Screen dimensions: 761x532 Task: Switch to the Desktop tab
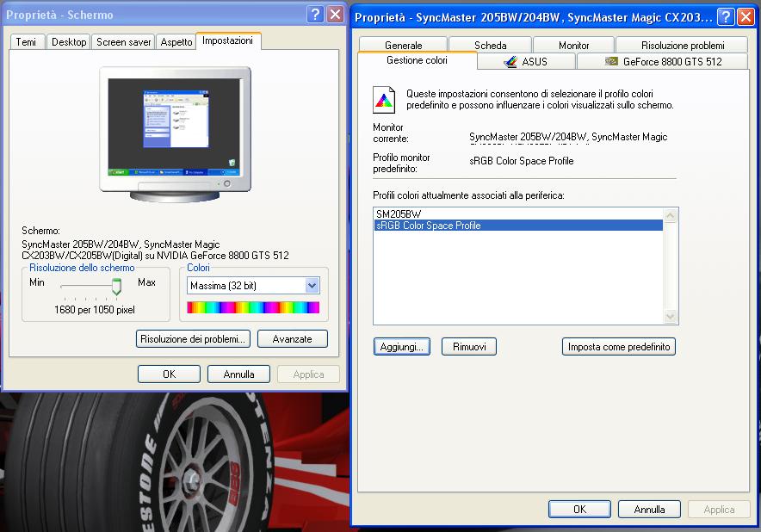click(x=69, y=42)
